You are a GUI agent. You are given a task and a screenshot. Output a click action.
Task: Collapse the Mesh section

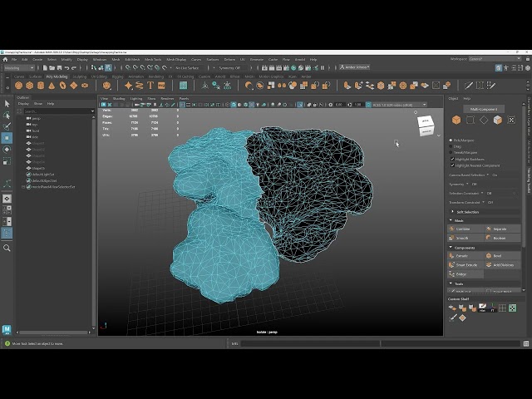(451, 220)
